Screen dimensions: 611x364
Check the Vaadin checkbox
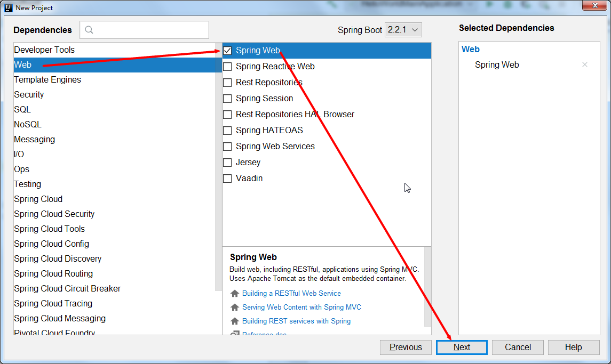pyautogui.click(x=227, y=179)
